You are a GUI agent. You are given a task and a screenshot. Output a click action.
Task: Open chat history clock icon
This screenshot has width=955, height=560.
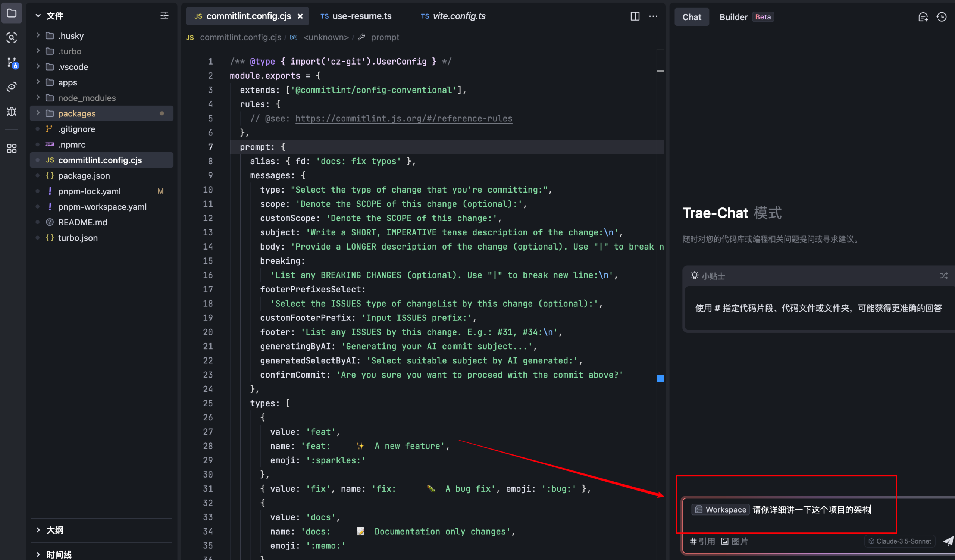click(x=941, y=17)
